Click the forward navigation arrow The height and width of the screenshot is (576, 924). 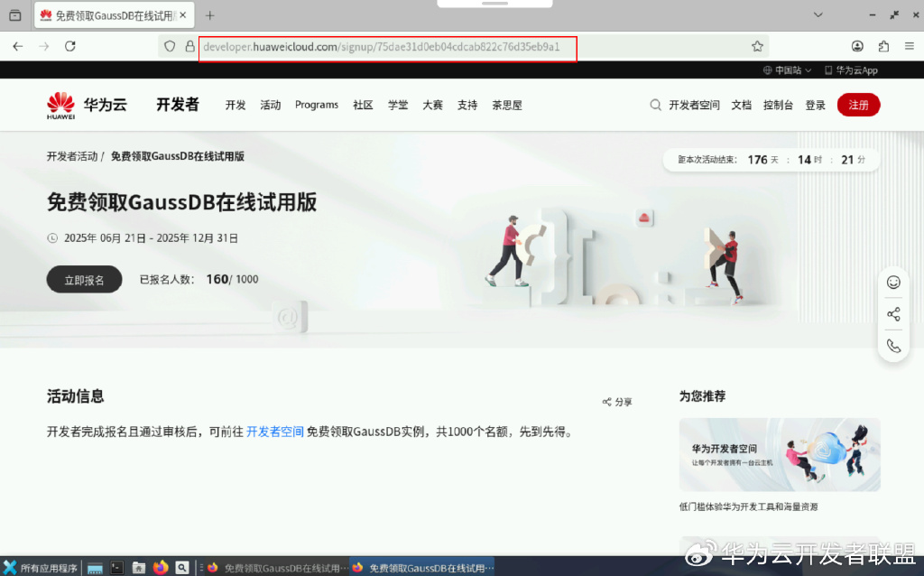click(x=44, y=47)
